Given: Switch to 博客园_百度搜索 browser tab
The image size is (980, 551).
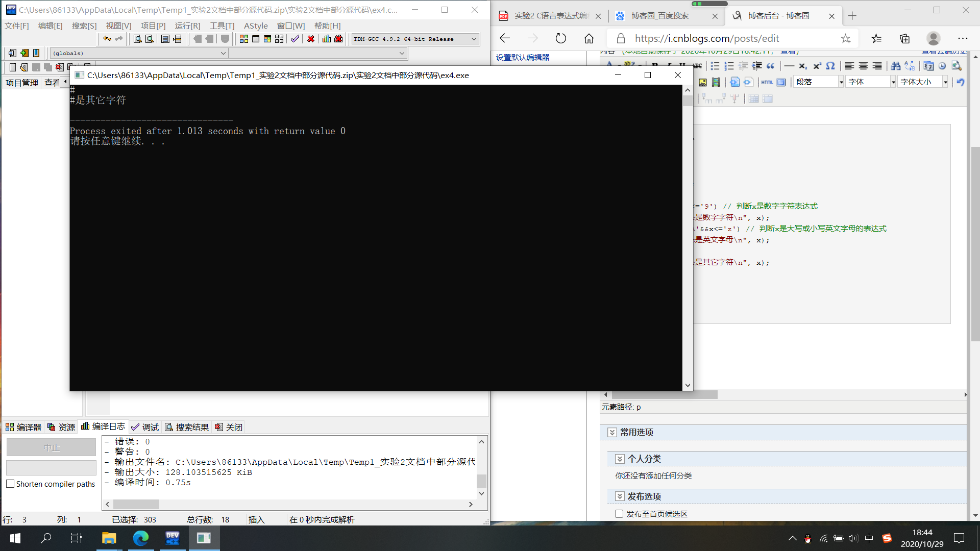Looking at the screenshot, I should click(660, 16).
